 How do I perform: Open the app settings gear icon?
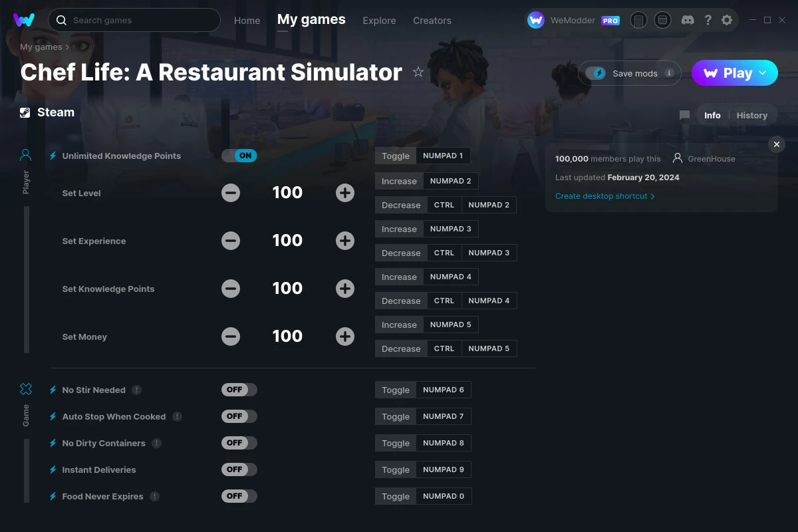(x=727, y=20)
